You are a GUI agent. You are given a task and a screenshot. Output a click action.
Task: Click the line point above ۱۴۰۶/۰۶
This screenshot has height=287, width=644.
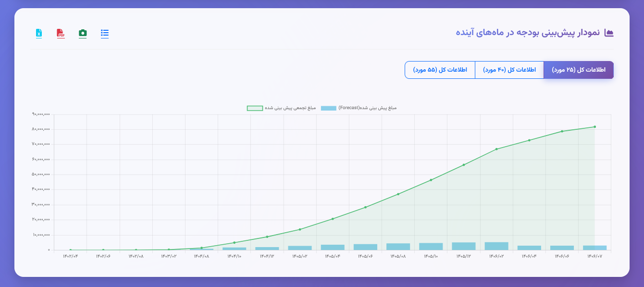[562, 131]
